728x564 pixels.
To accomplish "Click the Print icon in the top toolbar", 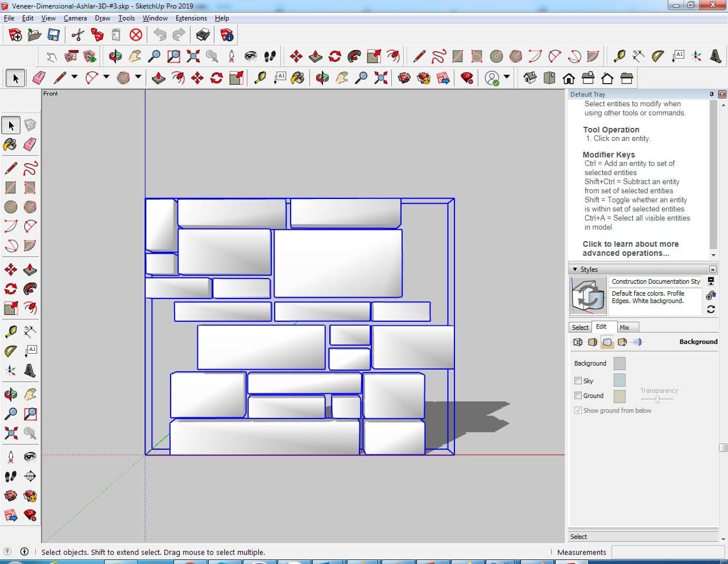I will click(202, 35).
